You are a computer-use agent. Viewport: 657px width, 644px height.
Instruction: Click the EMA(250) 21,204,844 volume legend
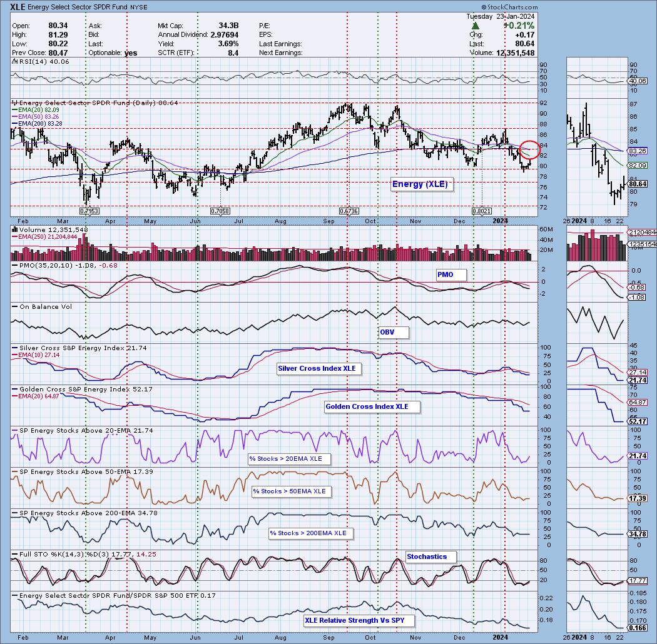pos(44,237)
